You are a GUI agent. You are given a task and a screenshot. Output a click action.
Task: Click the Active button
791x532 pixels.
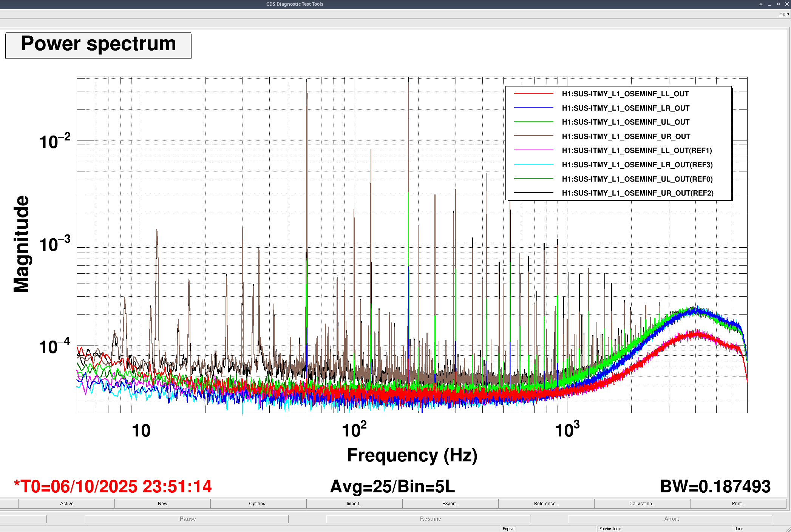[66, 504]
